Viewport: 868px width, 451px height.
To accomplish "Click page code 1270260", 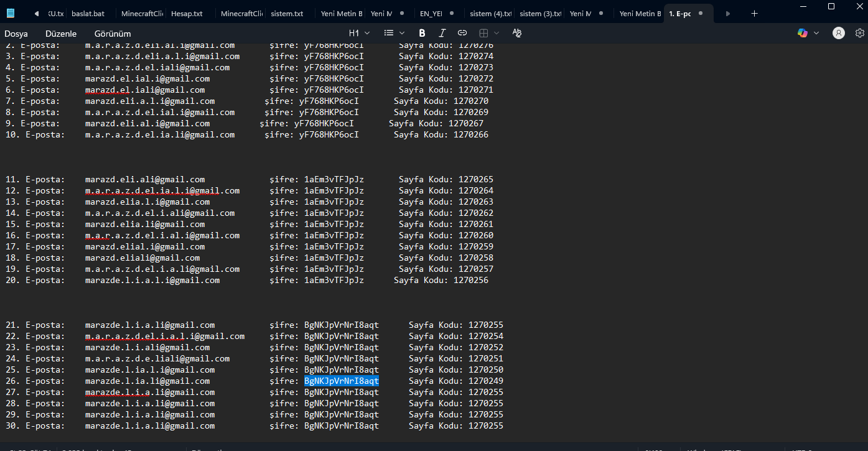I will pyautogui.click(x=476, y=236).
